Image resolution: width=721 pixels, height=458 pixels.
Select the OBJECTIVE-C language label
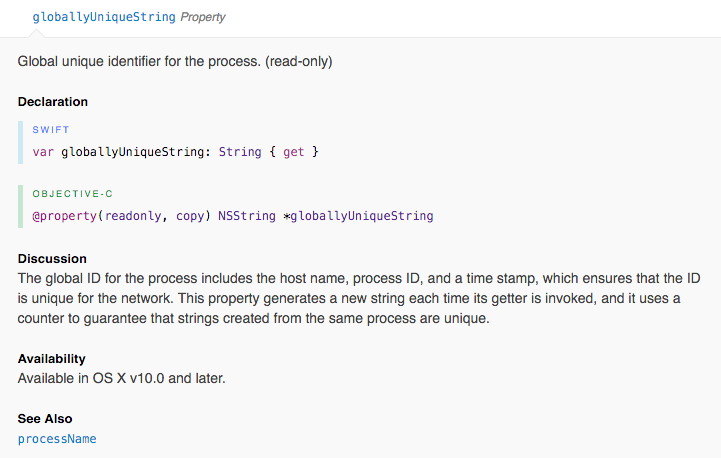tap(72, 194)
